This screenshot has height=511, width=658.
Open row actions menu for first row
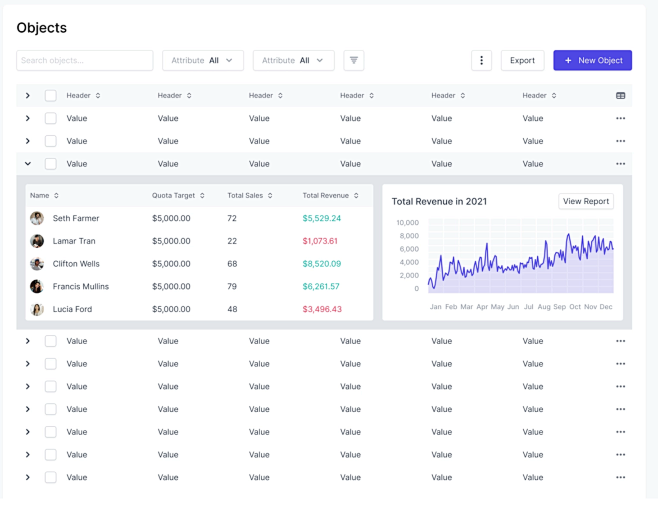[x=620, y=118]
